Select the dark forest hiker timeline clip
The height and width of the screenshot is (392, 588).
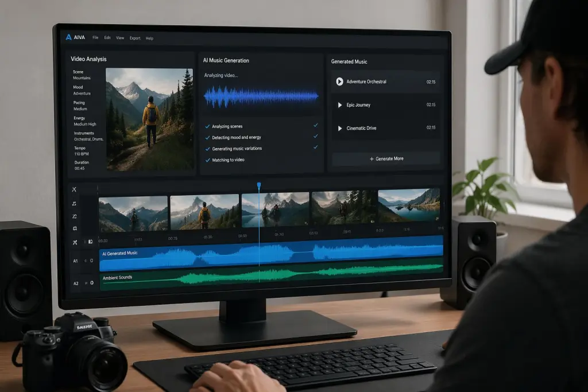pyautogui.click(x=343, y=207)
